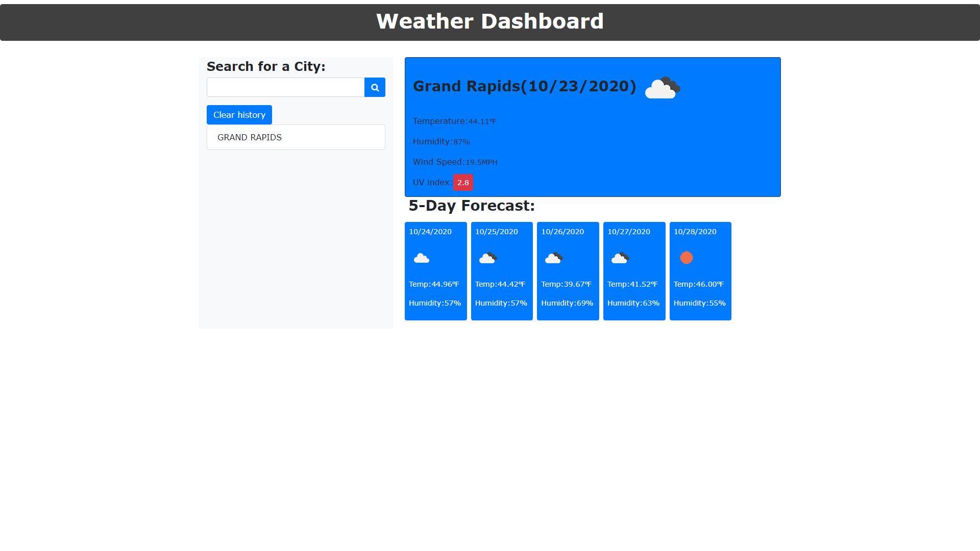Click the 10/24/2020 forecast card
This screenshot has width=980, height=551.
point(435,270)
